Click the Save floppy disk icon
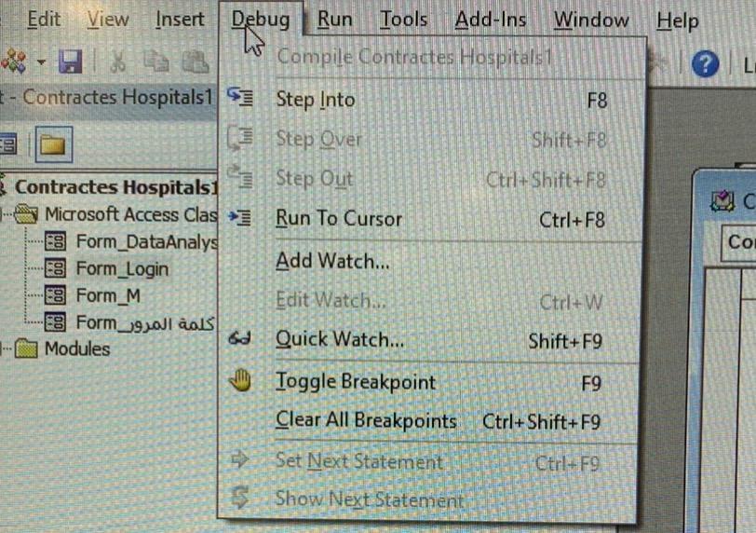 click(71, 61)
